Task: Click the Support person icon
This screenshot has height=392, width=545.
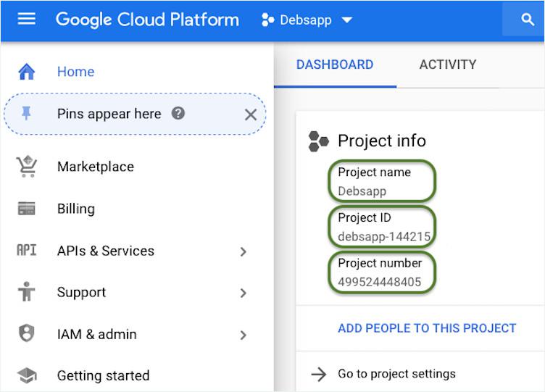Action: point(27,292)
